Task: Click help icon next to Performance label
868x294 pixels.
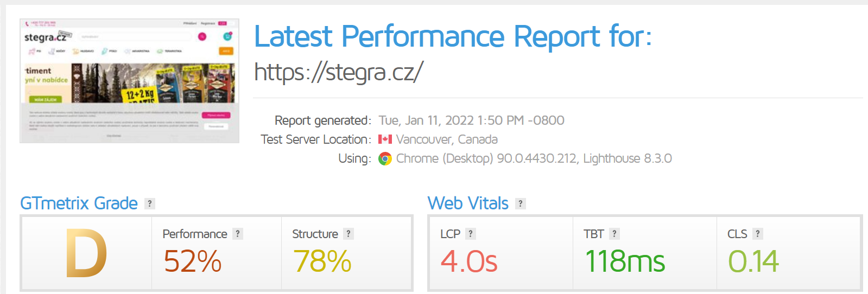Action: click(x=238, y=234)
